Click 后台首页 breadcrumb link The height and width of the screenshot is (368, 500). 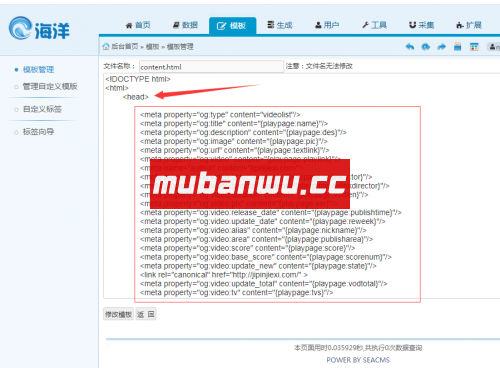click(125, 47)
